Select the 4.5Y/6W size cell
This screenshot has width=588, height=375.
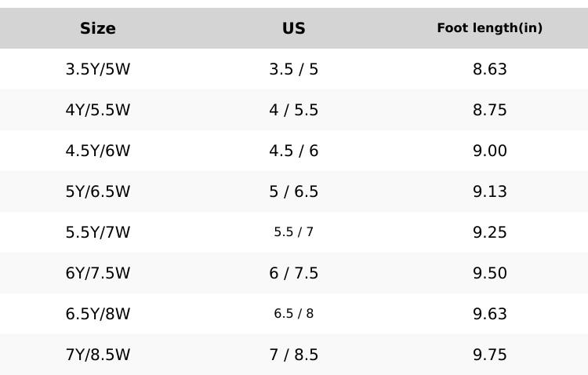(98, 151)
